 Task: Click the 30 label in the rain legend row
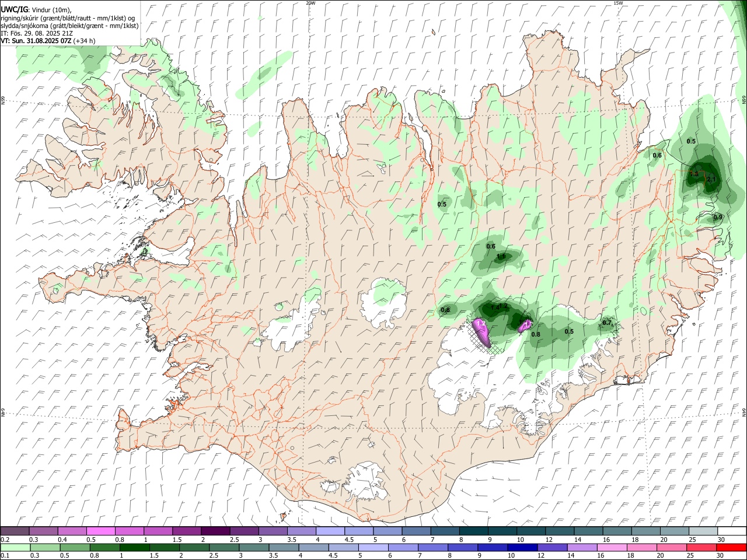coord(720,556)
